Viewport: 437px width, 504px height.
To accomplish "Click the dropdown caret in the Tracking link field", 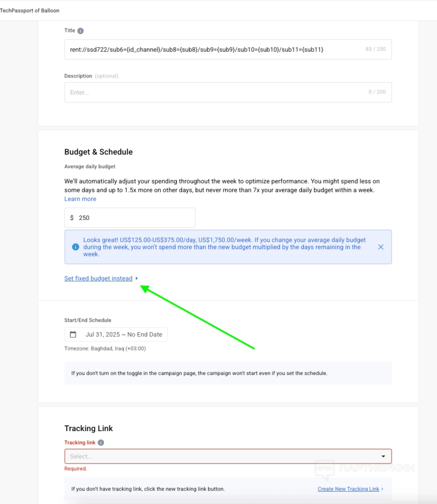I will (384, 456).
